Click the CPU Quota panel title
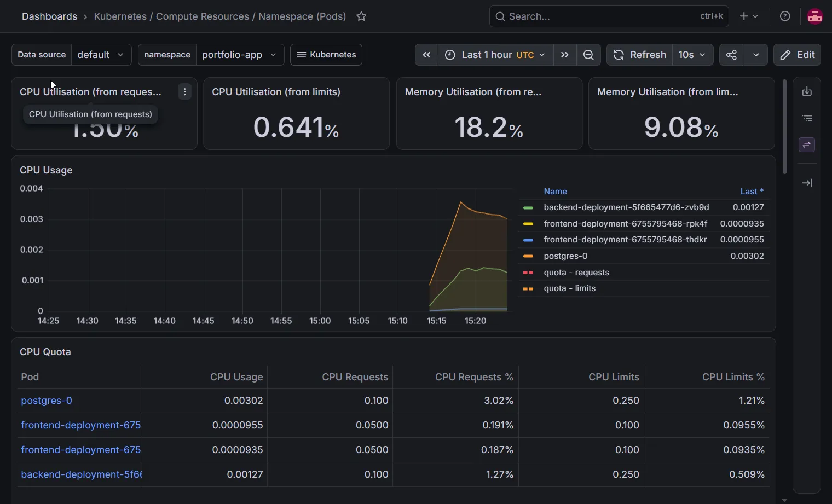This screenshot has width=832, height=504. point(45,352)
